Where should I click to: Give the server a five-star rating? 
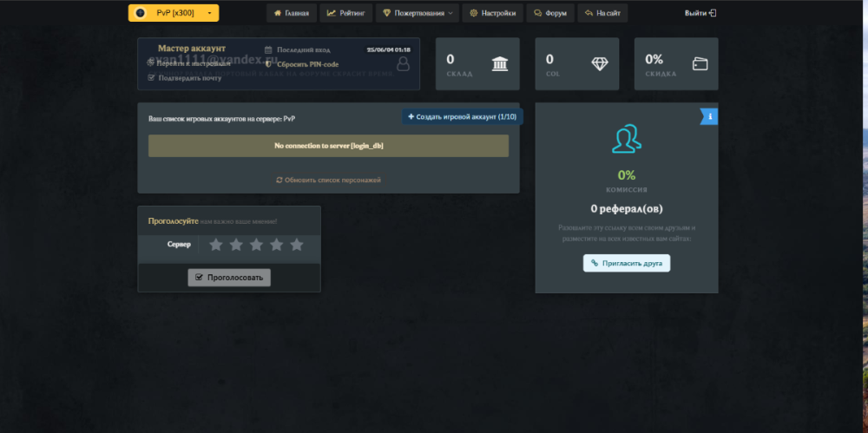(297, 245)
